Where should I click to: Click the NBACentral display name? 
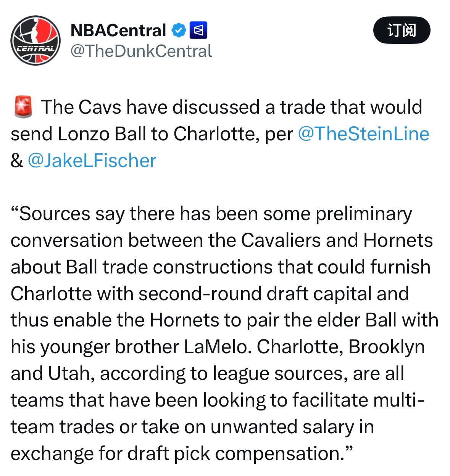[x=118, y=31]
